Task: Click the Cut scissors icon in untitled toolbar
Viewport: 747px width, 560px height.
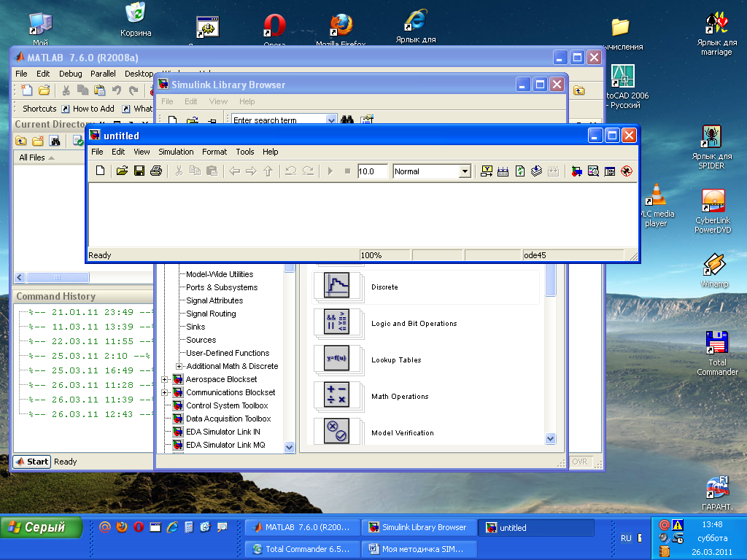Action: click(x=179, y=171)
